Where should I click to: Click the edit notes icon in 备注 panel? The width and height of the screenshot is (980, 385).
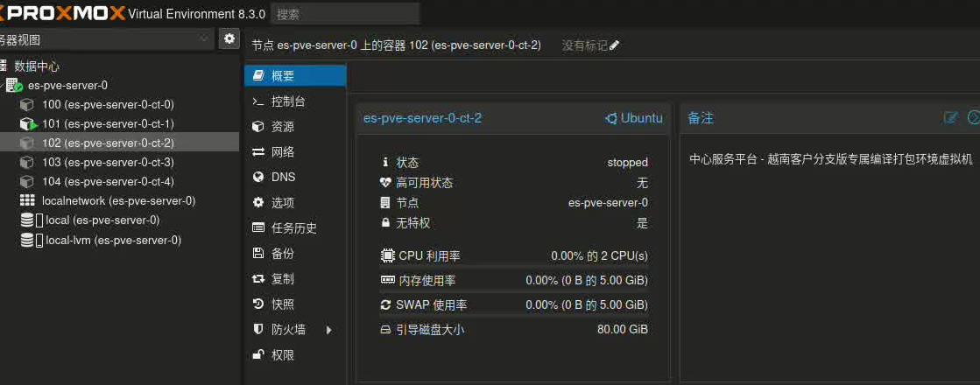[950, 117]
